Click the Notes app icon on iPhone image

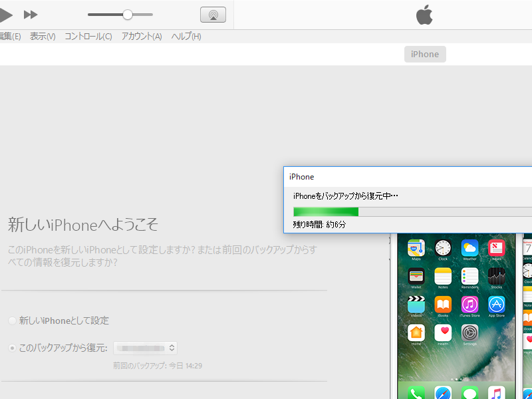point(443,276)
